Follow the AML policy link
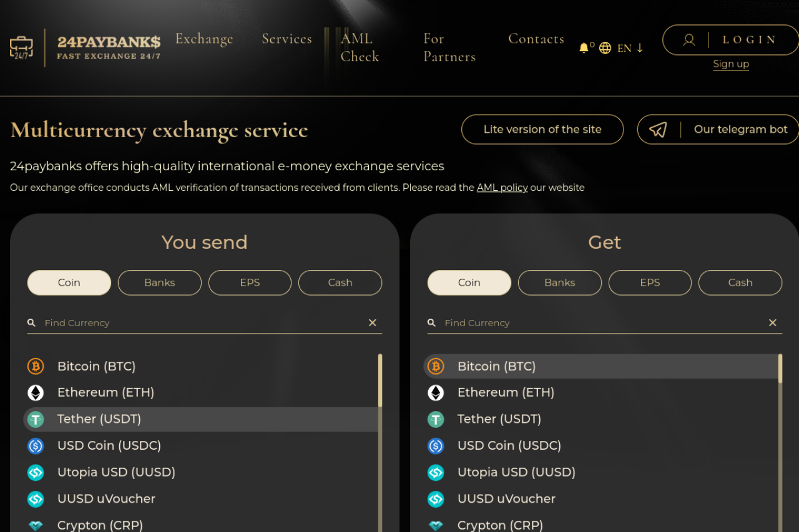 point(502,188)
